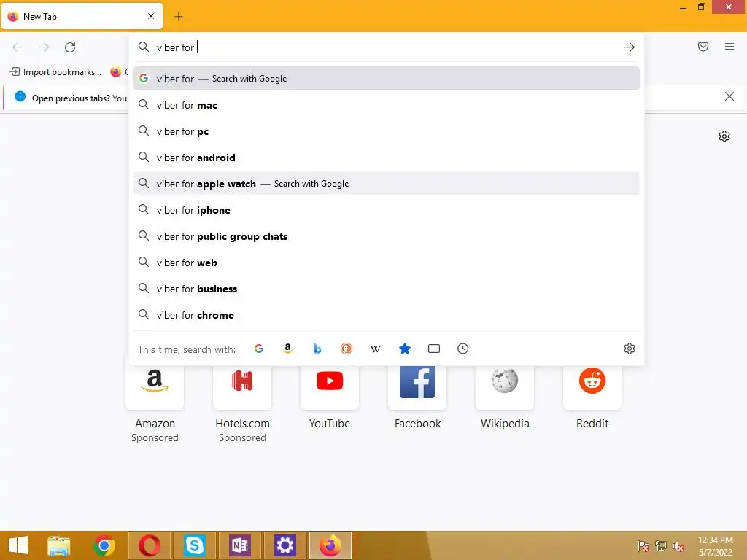Screen dimensions: 747x560
Task: Open the Action Center flag tray icon
Action: pyautogui.click(x=643, y=546)
